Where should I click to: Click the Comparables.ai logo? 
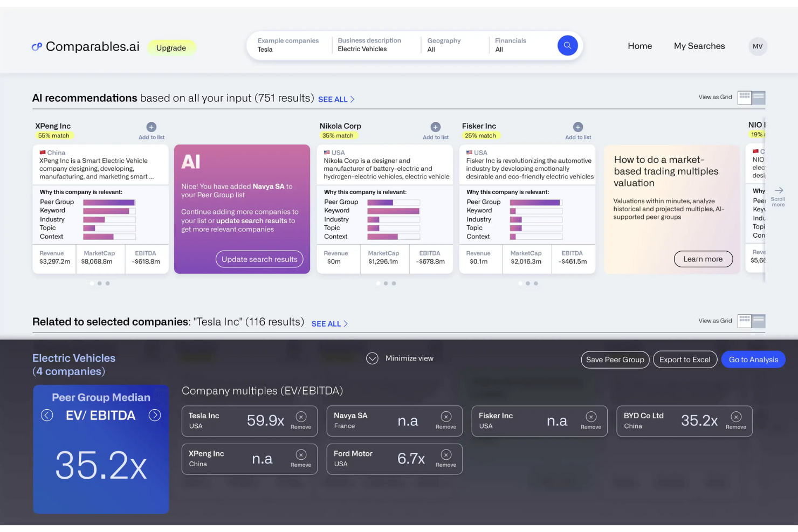click(x=85, y=46)
